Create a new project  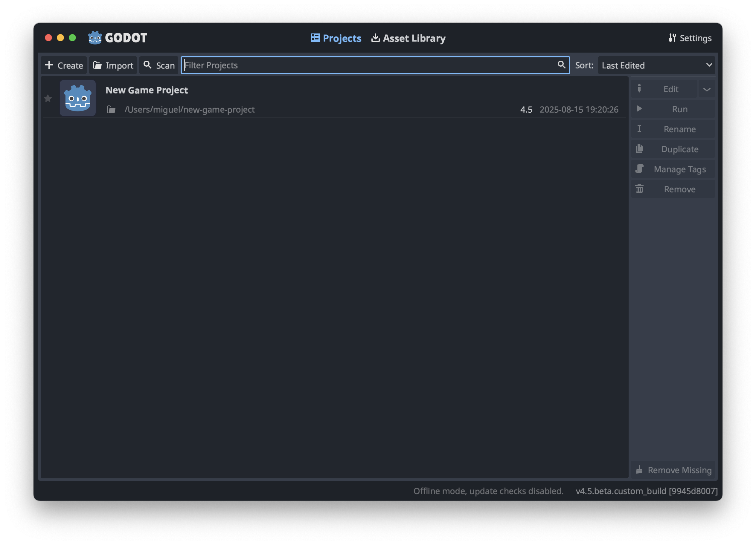(64, 65)
